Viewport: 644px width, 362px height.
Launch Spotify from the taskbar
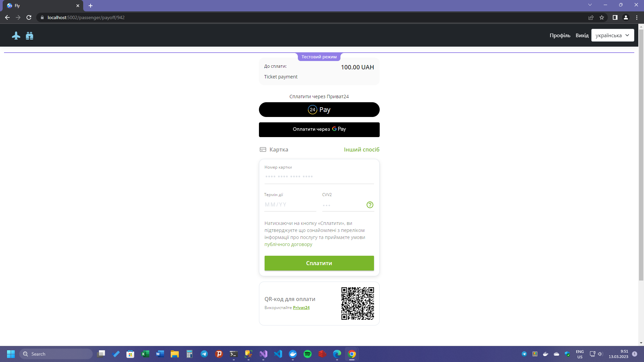[308, 354]
